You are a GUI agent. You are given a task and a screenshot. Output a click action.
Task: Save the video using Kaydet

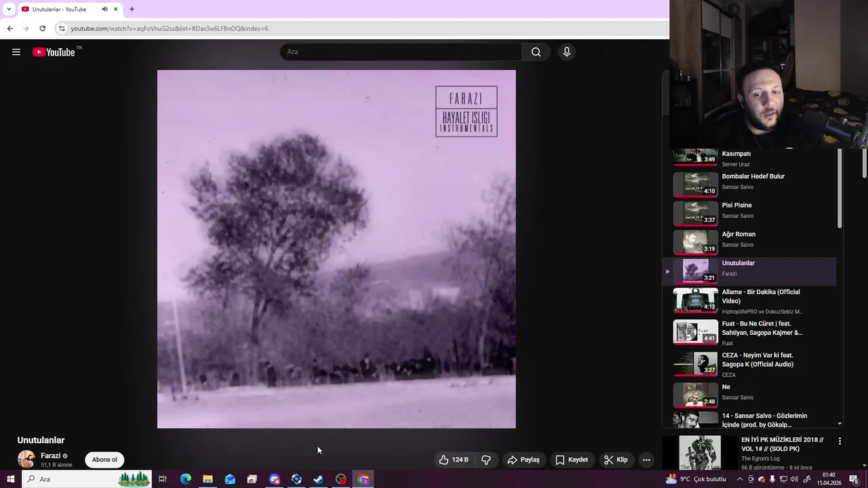point(572,460)
